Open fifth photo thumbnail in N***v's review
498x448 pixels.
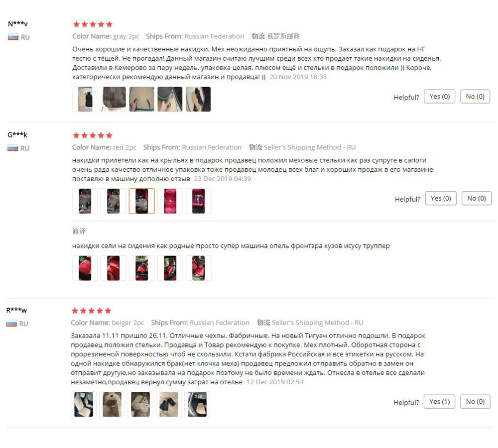[x=198, y=99]
